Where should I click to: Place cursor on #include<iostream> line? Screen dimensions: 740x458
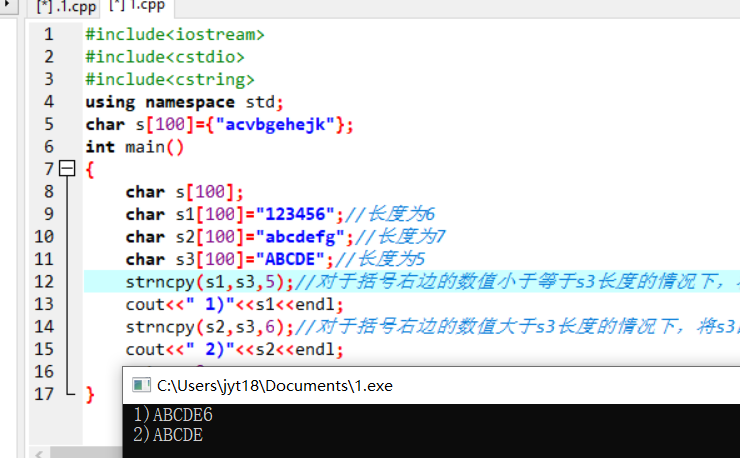175,34
